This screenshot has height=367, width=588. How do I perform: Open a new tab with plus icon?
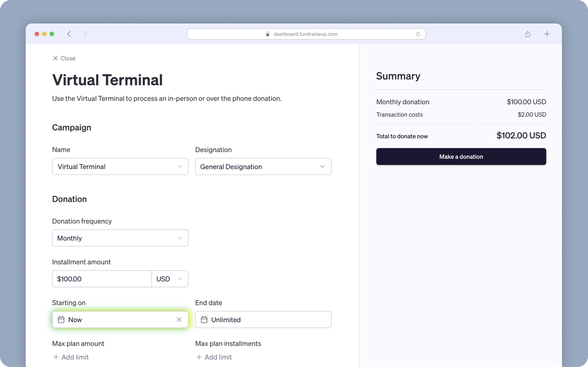(547, 34)
